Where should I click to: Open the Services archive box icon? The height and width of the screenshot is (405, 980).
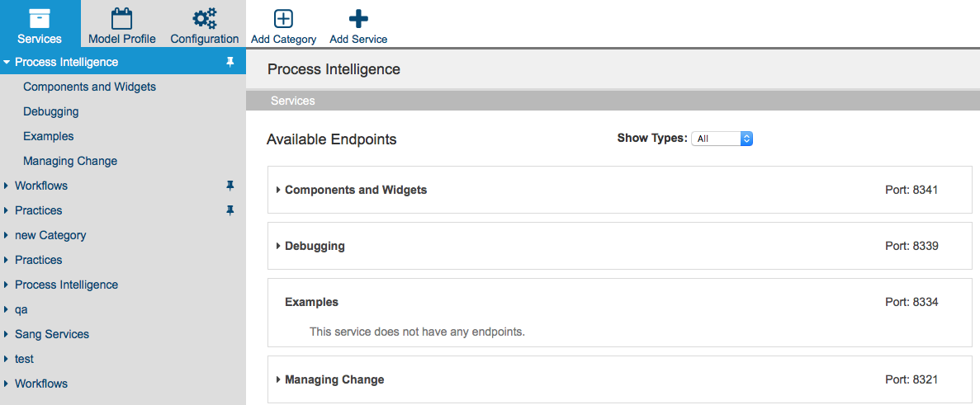40,17
